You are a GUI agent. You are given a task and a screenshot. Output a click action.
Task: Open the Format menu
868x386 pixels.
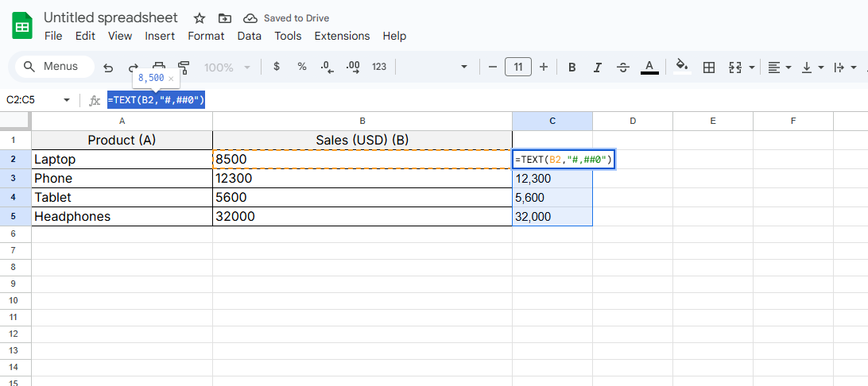click(x=206, y=36)
